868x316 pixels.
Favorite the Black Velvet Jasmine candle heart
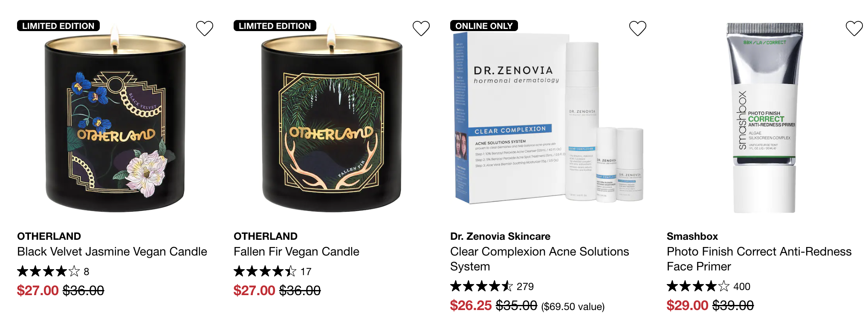[205, 29]
